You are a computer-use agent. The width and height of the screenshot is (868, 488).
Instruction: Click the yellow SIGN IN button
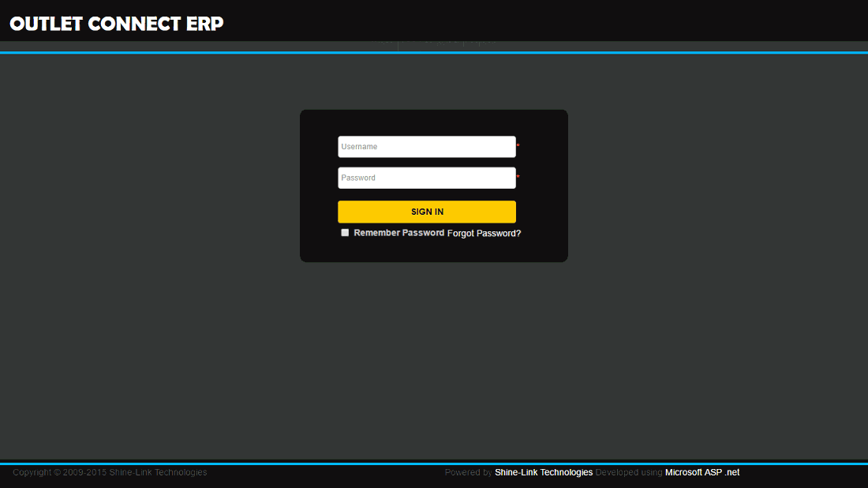coord(427,212)
